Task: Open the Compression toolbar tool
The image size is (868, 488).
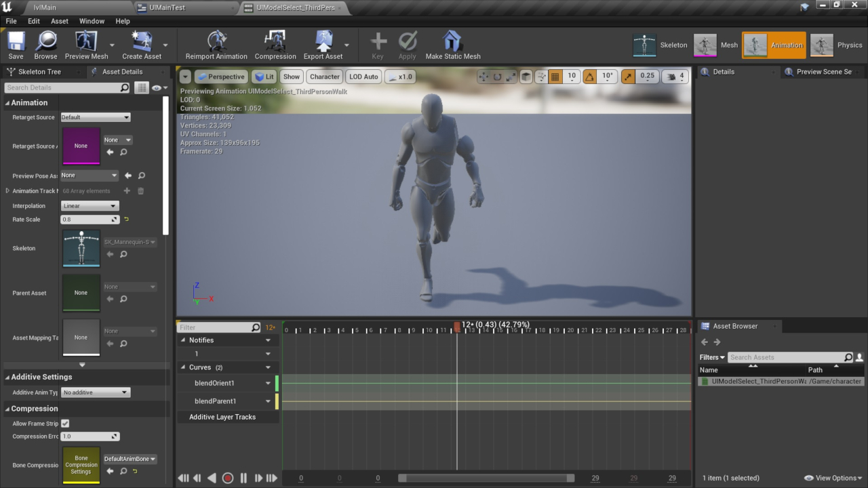Action: coord(275,42)
